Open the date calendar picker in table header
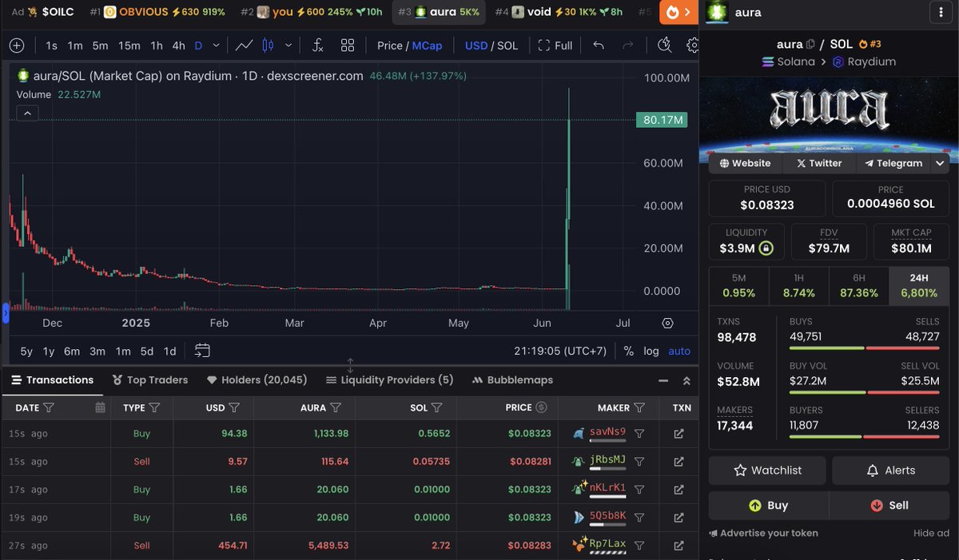959x560 pixels. (100, 407)
